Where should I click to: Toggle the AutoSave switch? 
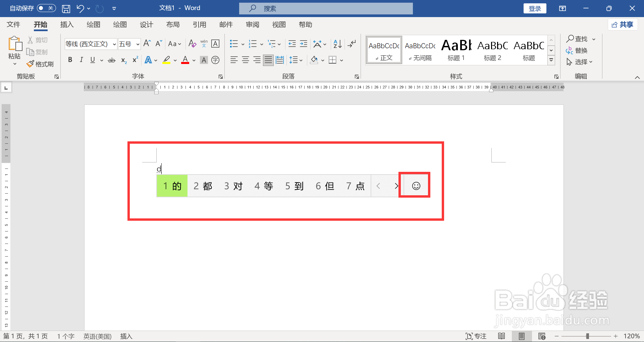point(46,8)
